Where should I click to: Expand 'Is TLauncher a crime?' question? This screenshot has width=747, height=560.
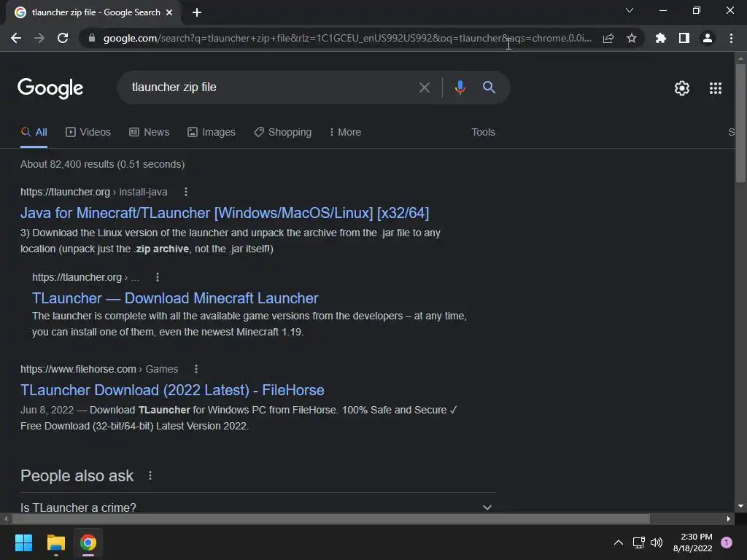(258, 506)
